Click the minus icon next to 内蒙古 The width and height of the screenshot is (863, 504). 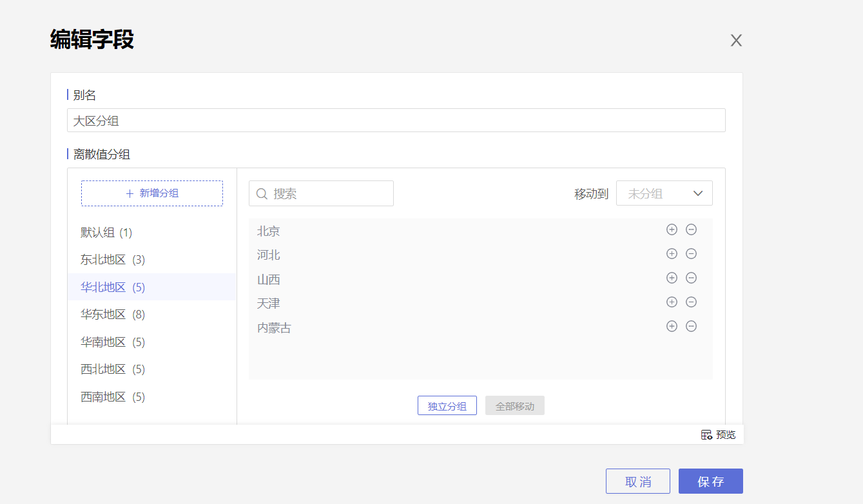coord(691,326)
